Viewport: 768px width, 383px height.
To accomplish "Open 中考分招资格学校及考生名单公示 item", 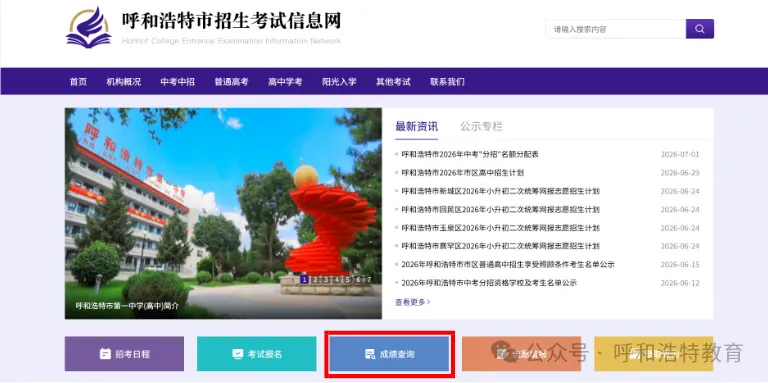I will click(x=489, y=283).
